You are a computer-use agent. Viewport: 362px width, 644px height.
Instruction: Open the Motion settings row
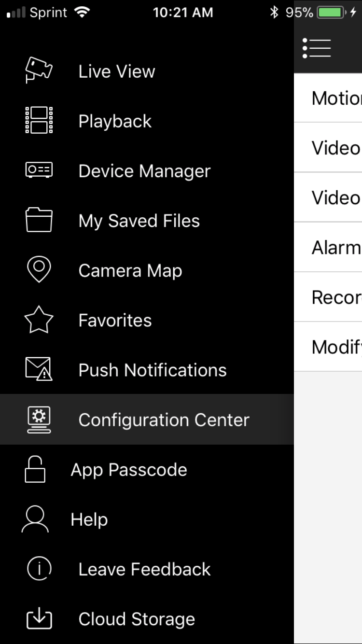[328, 98]
